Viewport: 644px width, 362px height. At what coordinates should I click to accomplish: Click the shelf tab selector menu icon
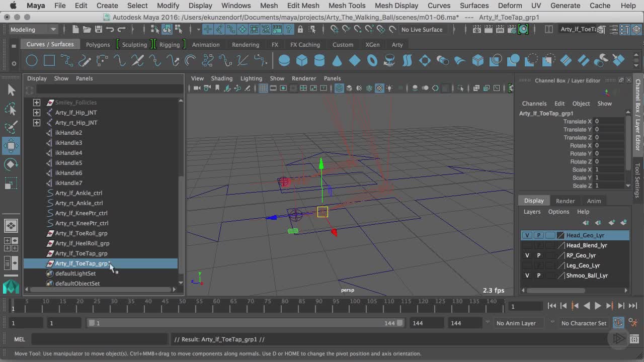[14, 46]
